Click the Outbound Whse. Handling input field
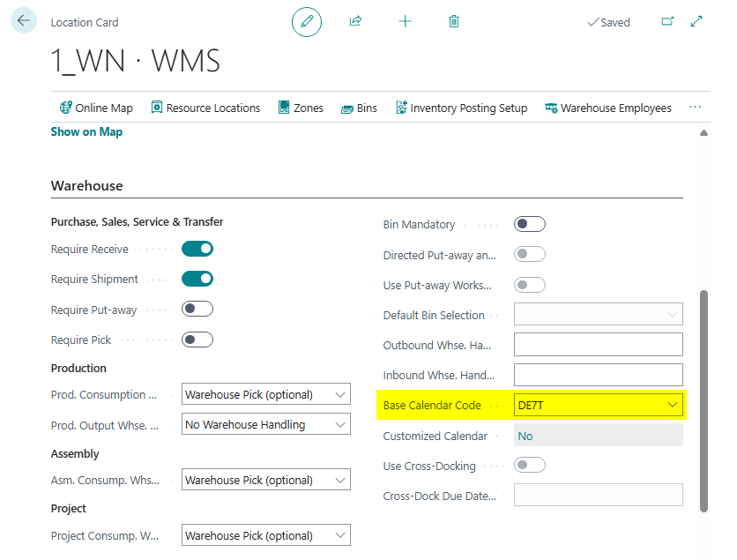737x560 pixels. 598,345
